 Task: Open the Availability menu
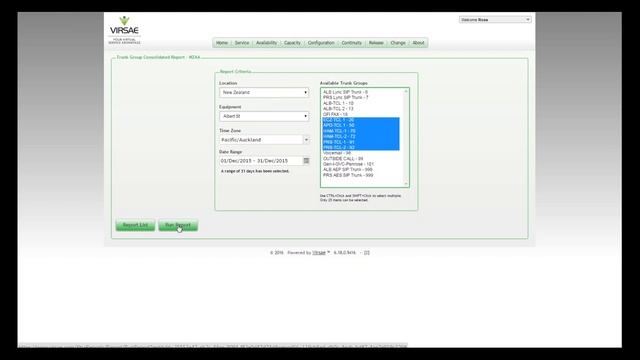click(266, 43)
